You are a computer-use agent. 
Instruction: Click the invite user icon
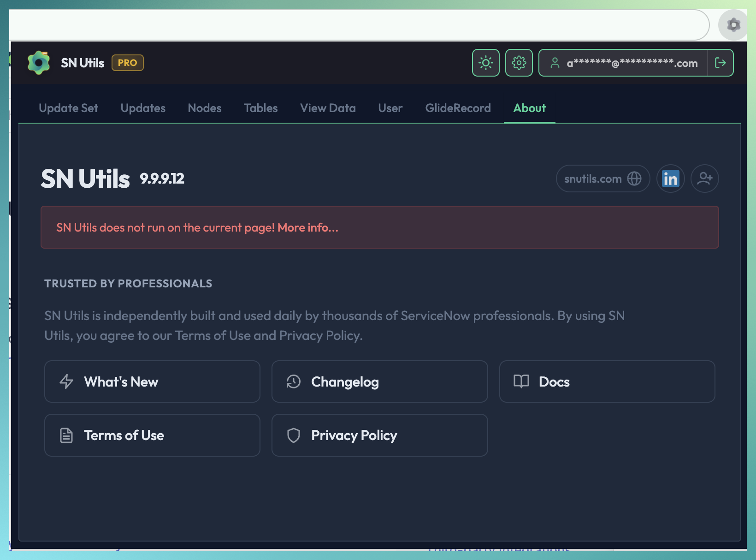[705, 179]
